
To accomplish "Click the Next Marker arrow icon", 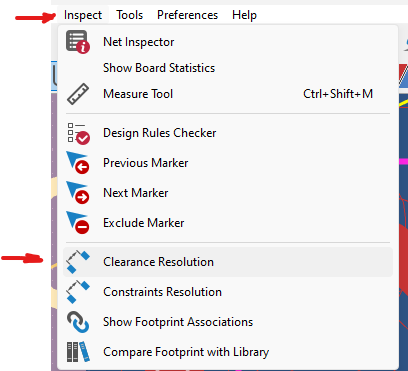I will [x=78, y=193].
